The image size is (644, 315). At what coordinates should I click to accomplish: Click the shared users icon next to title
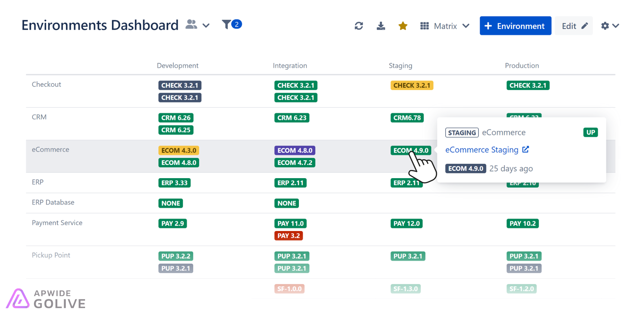coord(191,24)
